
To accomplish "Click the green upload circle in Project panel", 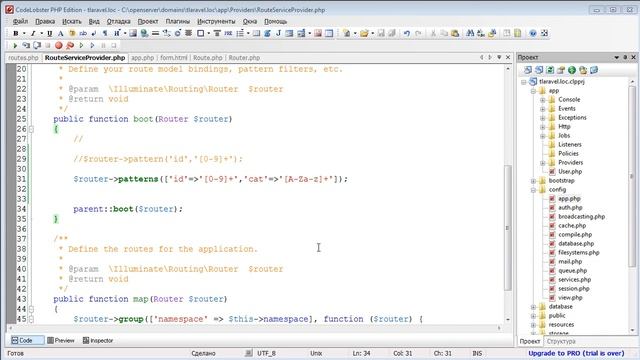I will pyautogui.click(x=572, y=70).
